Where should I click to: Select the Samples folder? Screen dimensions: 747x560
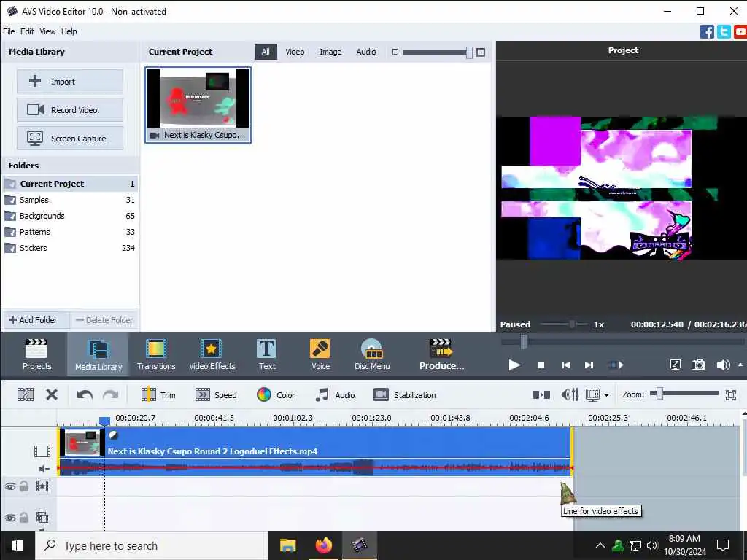click(x=70, y=200)
